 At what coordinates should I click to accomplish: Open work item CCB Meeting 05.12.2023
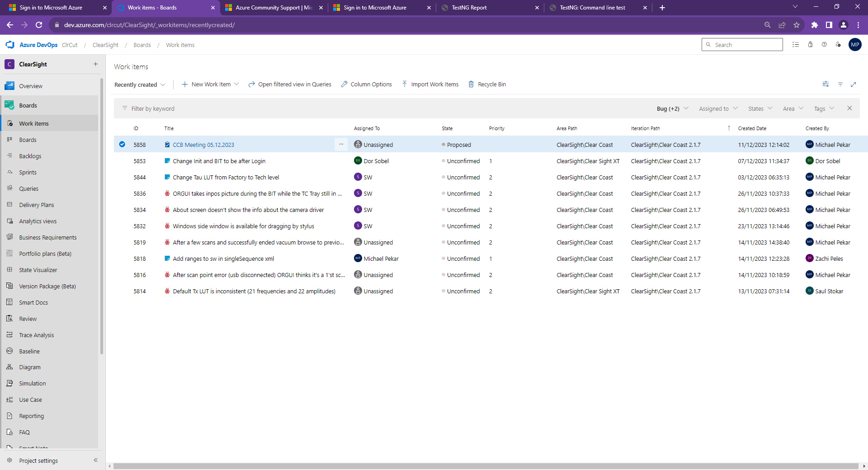(203, 145)
